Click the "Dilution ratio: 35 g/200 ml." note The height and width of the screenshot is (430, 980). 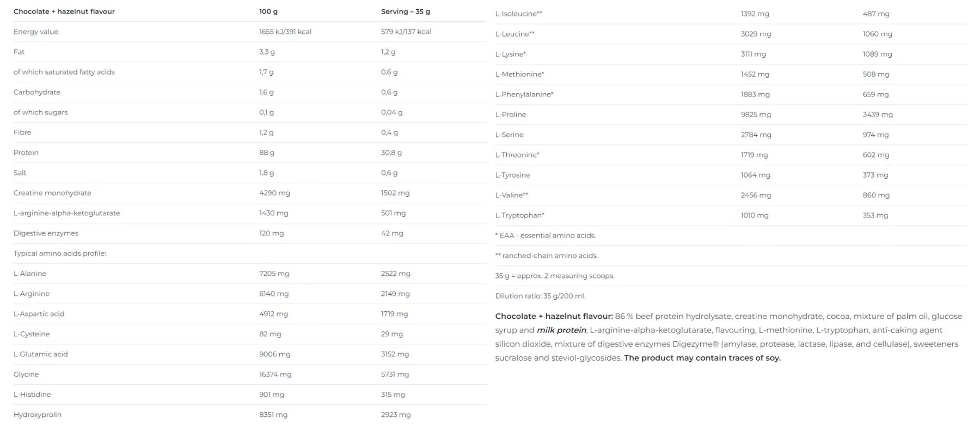[540, 296]
